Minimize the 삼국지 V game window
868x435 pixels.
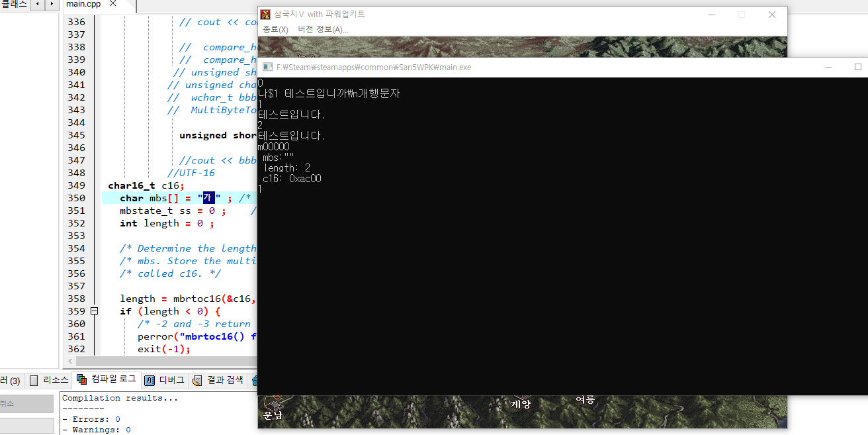click(711, 14)
